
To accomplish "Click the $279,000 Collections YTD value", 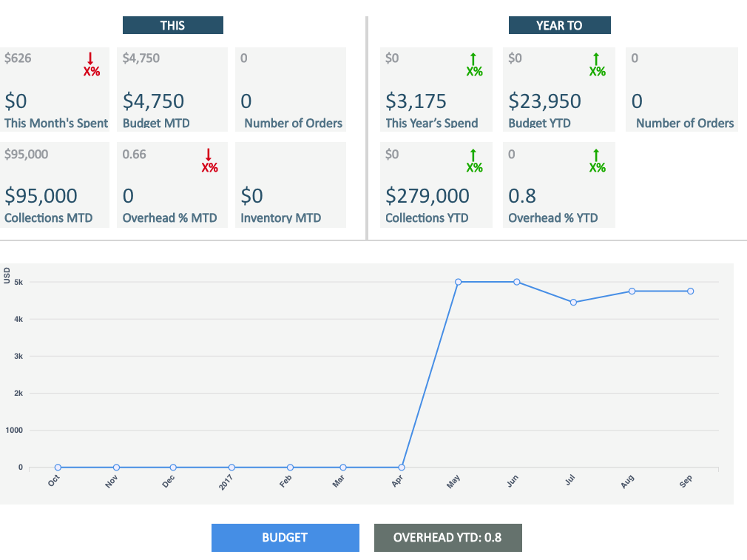I will [427, 196].
